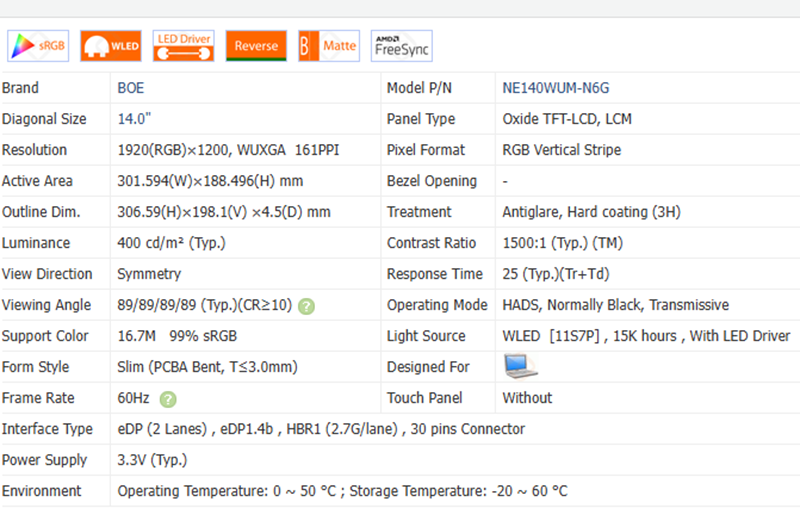800x508 pixels.
Task: Click the 1920(RGB)×1200 resolution value
Action: pos(228,150)
